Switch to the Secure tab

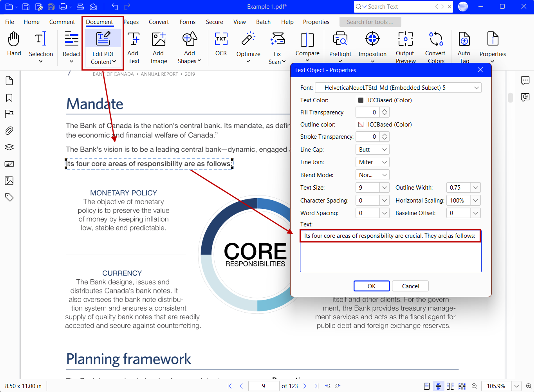pos(214,22)
